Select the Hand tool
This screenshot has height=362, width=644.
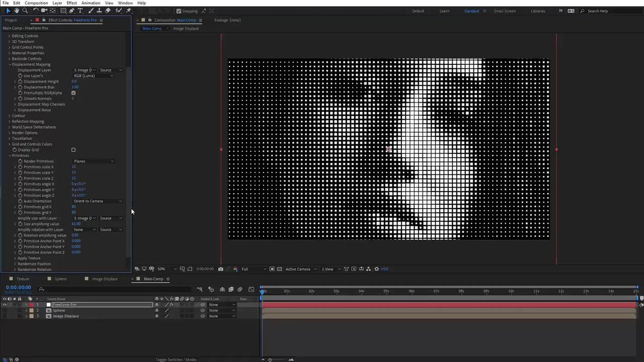point(17,10)
